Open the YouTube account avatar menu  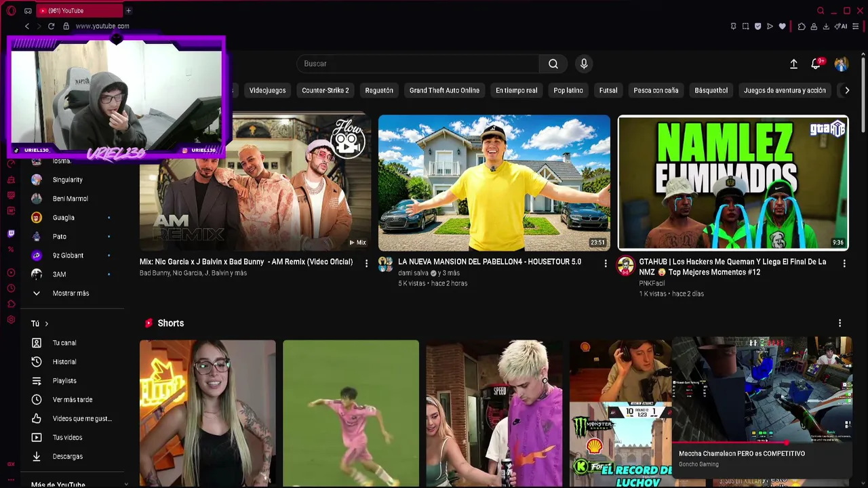(x=842, y=64)
